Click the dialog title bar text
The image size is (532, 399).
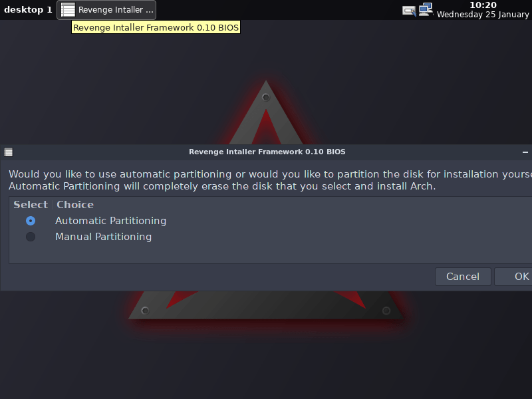point(267,152)
